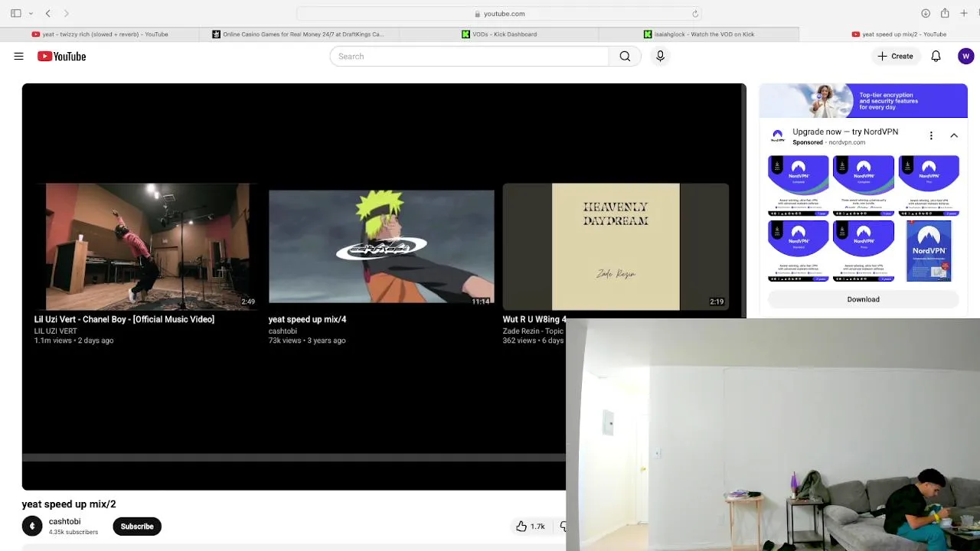Start voice search with microphone icon

pos(660,56)
